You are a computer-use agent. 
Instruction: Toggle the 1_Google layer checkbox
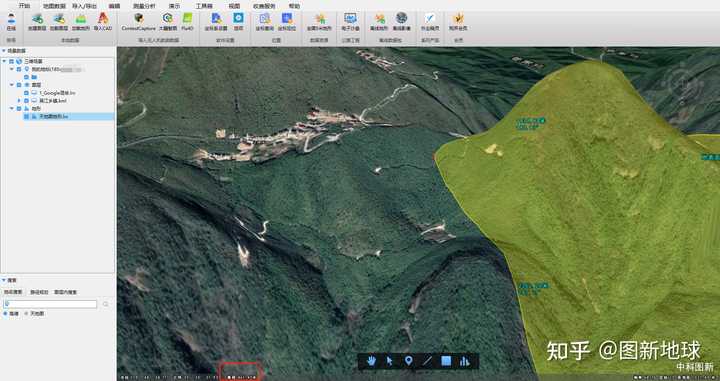point(26,93)
